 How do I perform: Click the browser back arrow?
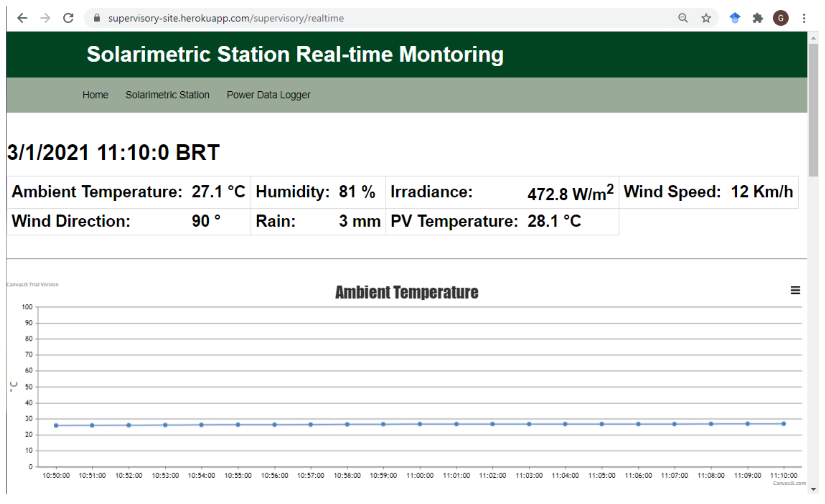(22, 18)
